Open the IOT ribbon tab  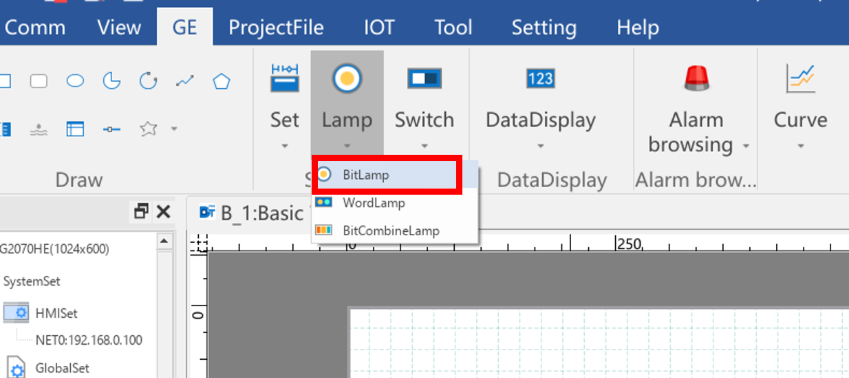tap(379, 27)
